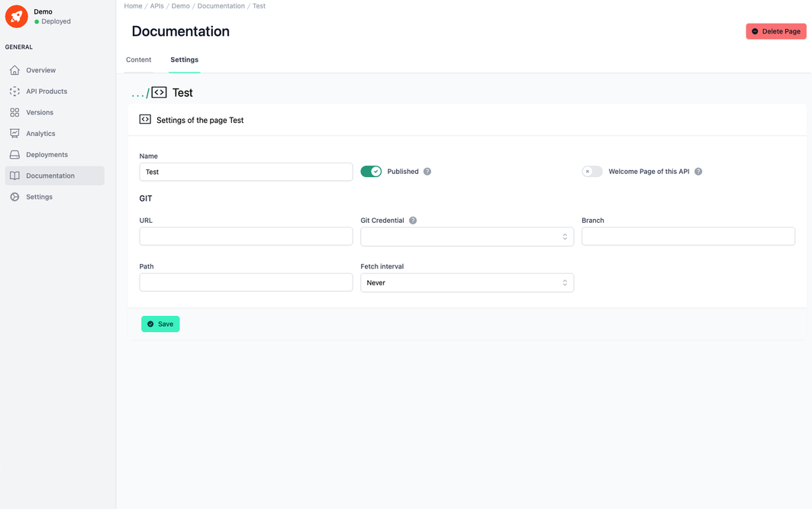812x509 pixels.
Task: Switch to the Content tab
Action: [x=139, y=60]
